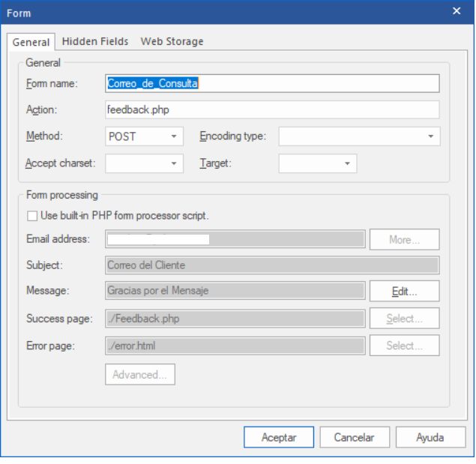476x464 pixels.
Task: Expand the Encoding type dropdown
Action: click(x=359, y=136)
